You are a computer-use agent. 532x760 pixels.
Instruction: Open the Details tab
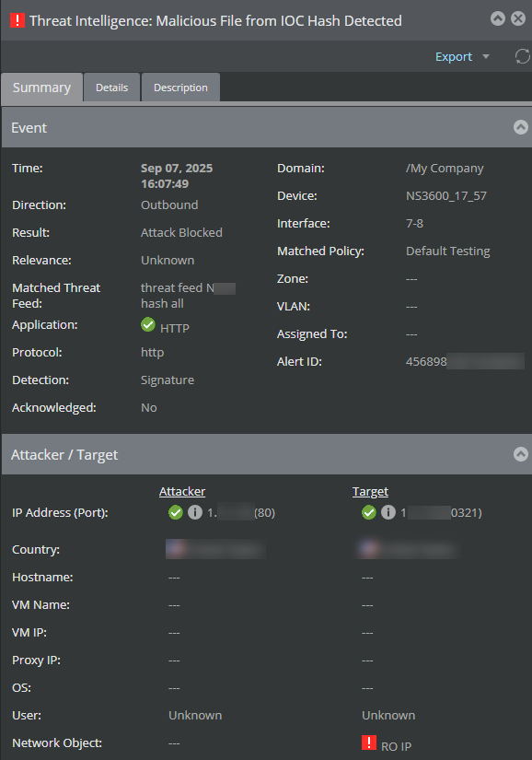pos(111,88)
